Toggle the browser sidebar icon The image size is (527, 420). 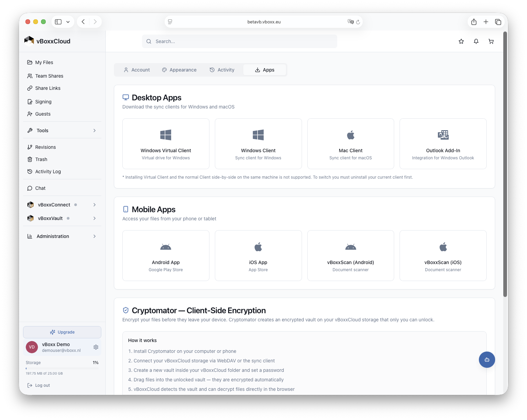tap(58, 22)
